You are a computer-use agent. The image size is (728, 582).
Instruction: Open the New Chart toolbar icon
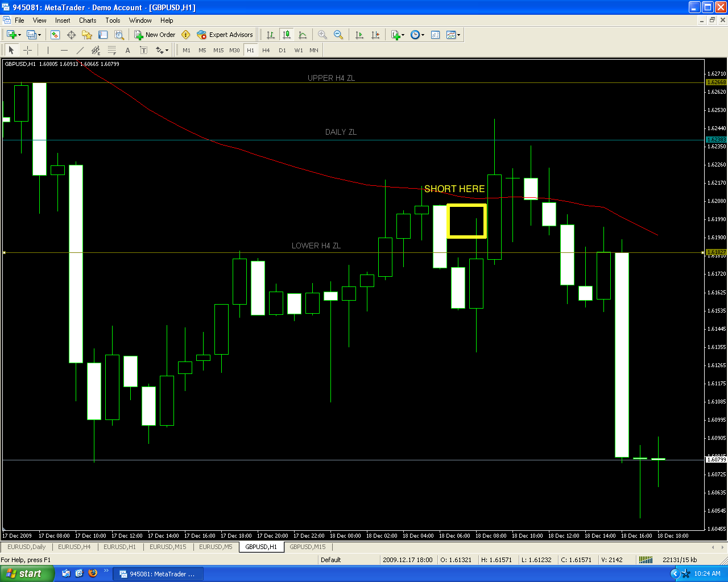point(11,35)
